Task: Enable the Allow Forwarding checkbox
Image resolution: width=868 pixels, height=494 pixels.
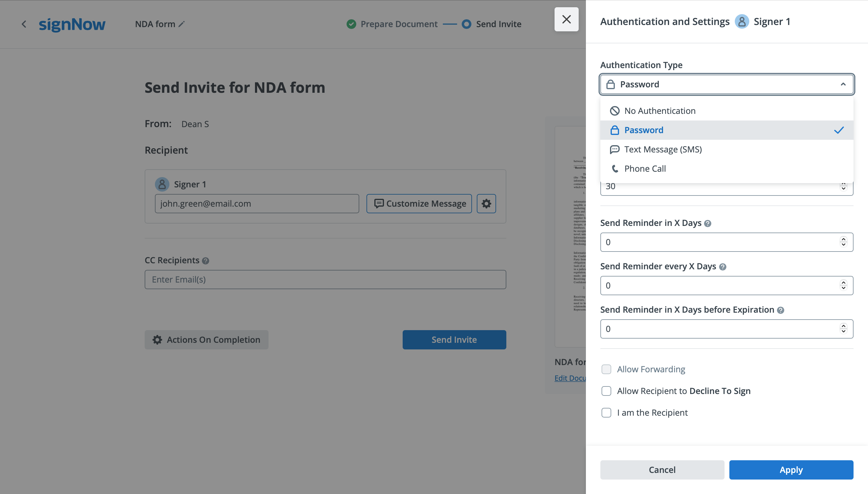Action: (606, 369)
